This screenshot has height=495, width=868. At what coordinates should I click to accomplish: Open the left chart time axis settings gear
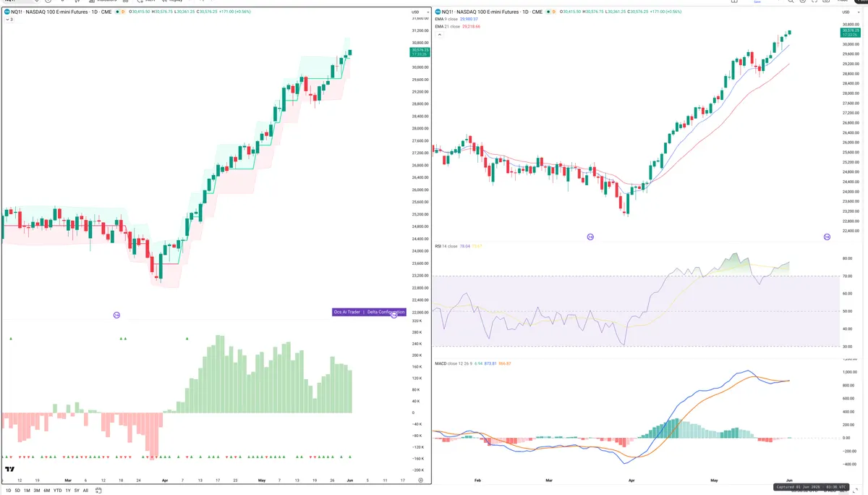coord(420,480)
